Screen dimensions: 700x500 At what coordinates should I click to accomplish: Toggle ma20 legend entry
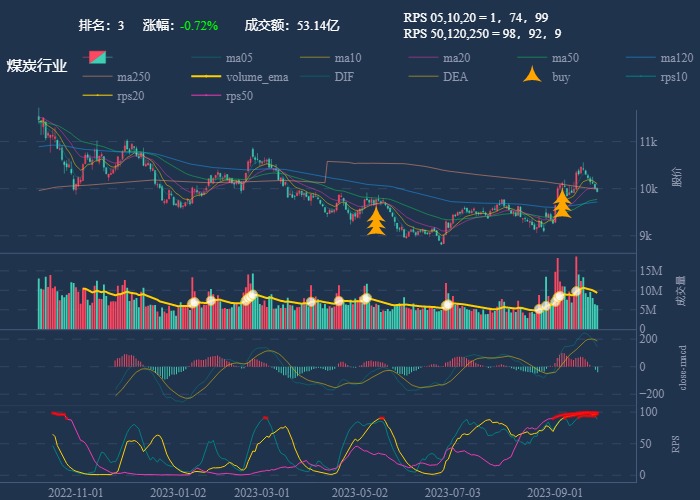[x=456, y=57]
